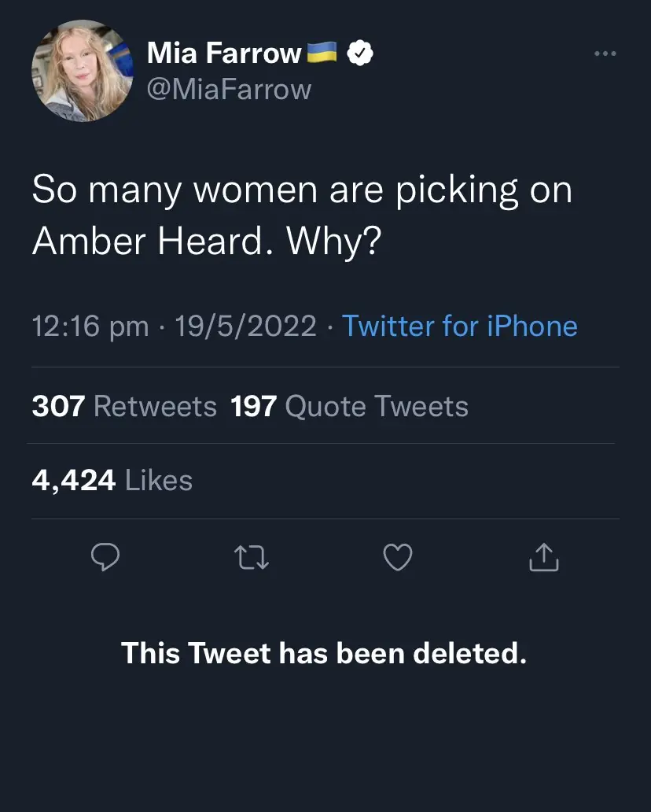Click the Ukraine flag emoji beside the name

[321, 53]
